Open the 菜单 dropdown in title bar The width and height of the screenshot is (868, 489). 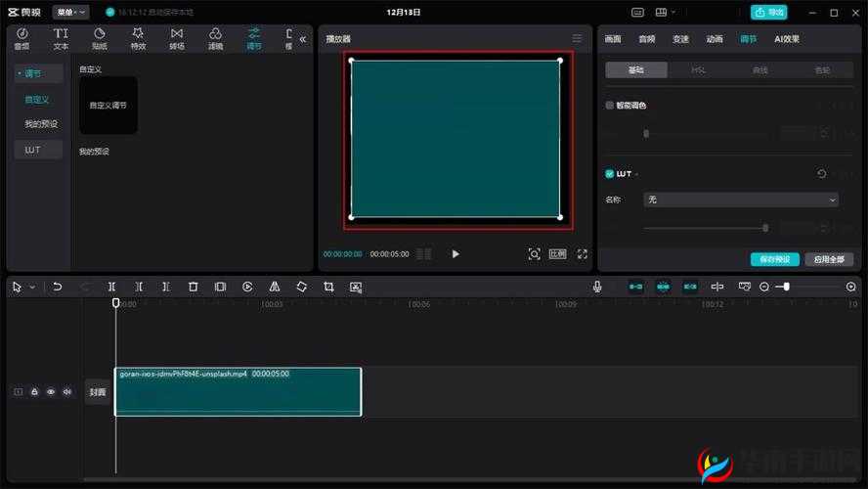point(71,13)
